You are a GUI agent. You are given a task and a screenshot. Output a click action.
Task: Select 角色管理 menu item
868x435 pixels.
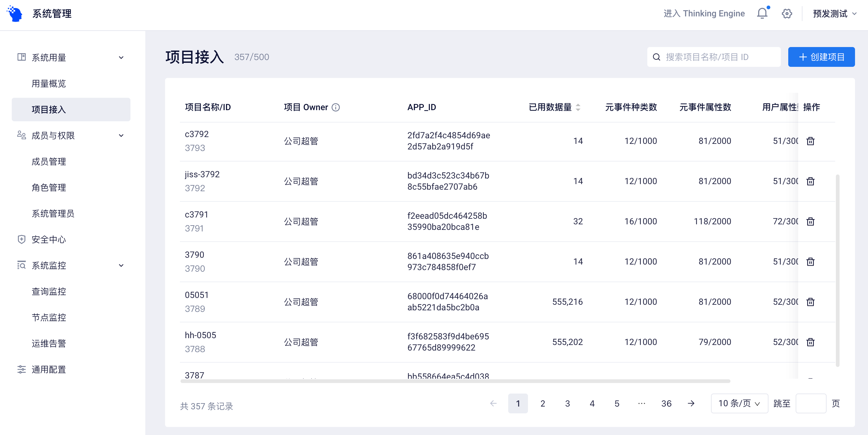click(x=49, y=187)
